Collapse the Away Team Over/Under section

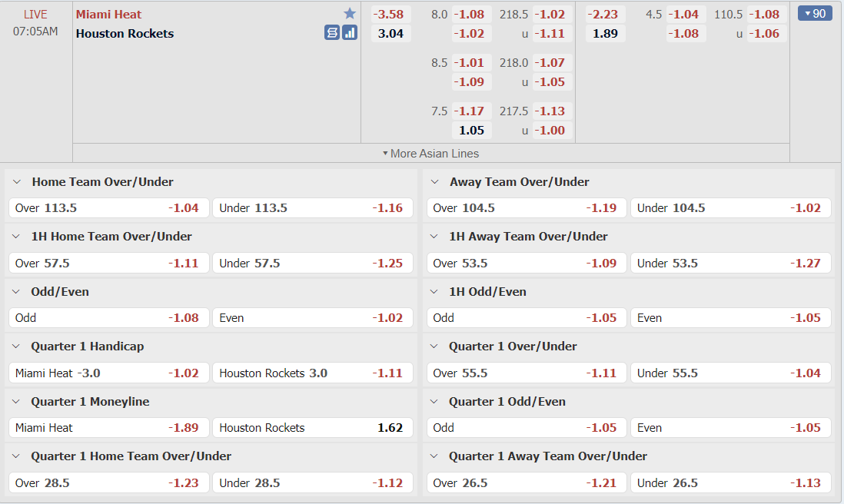tap(435, 182)
